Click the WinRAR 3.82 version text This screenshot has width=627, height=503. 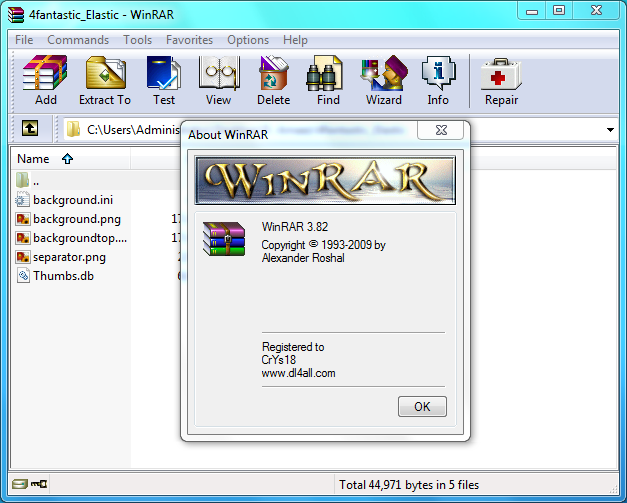pyautogui.click(x=295, y=227)
